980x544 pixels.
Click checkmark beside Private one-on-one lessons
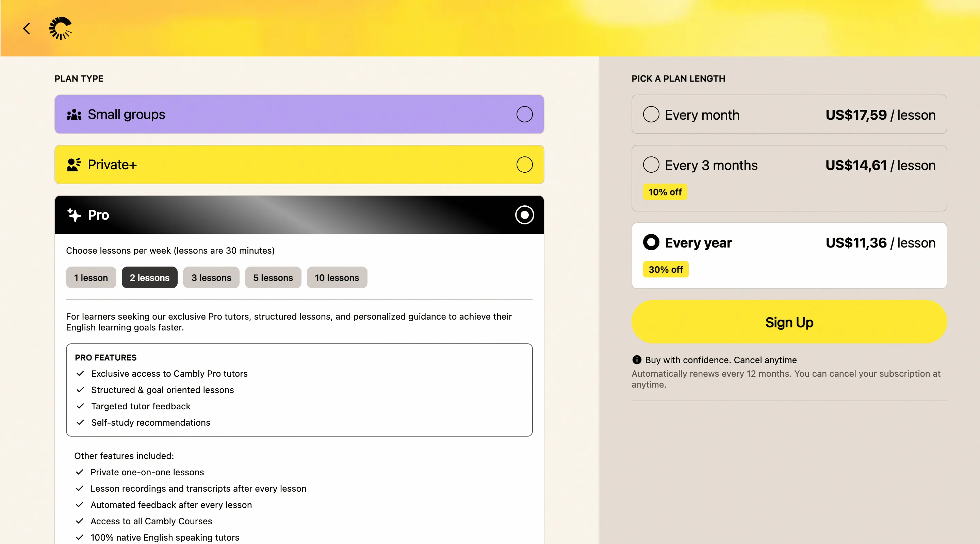79,472
